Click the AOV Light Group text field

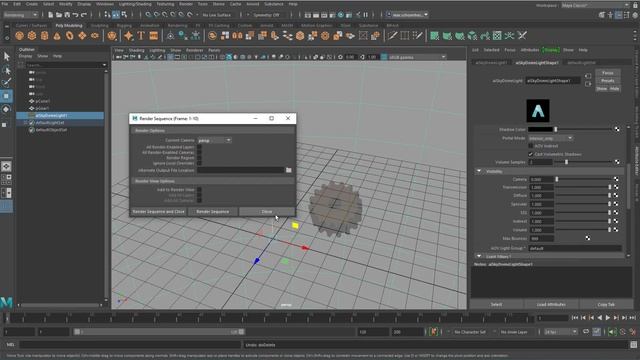click(x=575, y=248)
